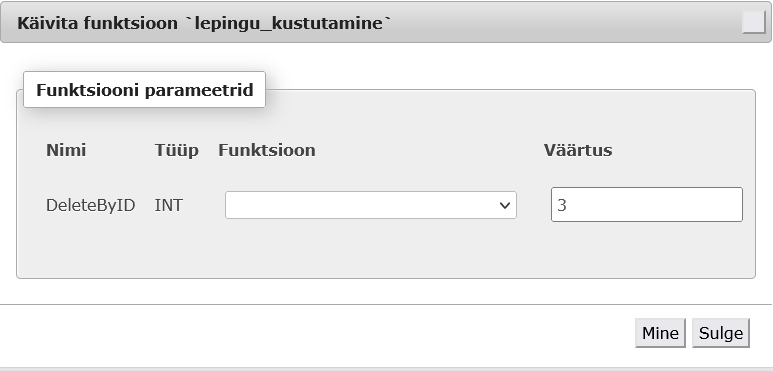Click the separator line above the Mine button
This screenshot has height=371, width=773.
coord(386,304)
